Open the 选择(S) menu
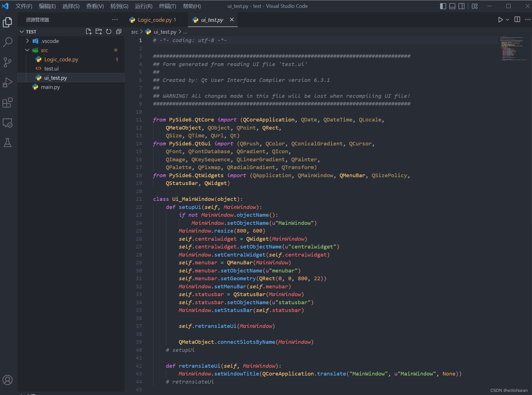 [x=71, y=6]
